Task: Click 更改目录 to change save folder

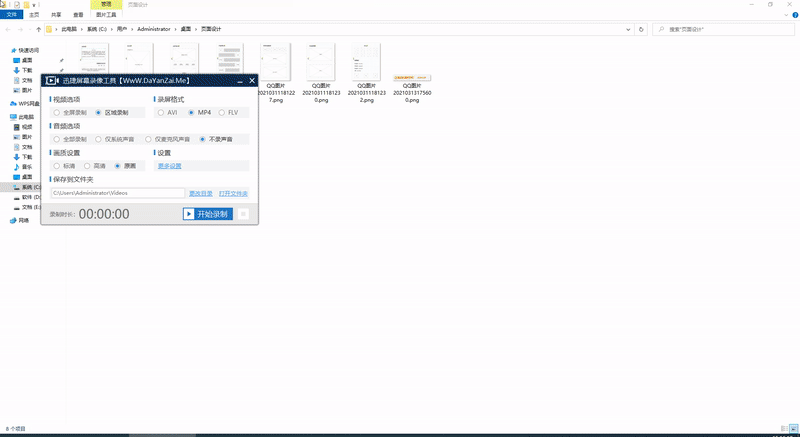Action: point(201,194)
